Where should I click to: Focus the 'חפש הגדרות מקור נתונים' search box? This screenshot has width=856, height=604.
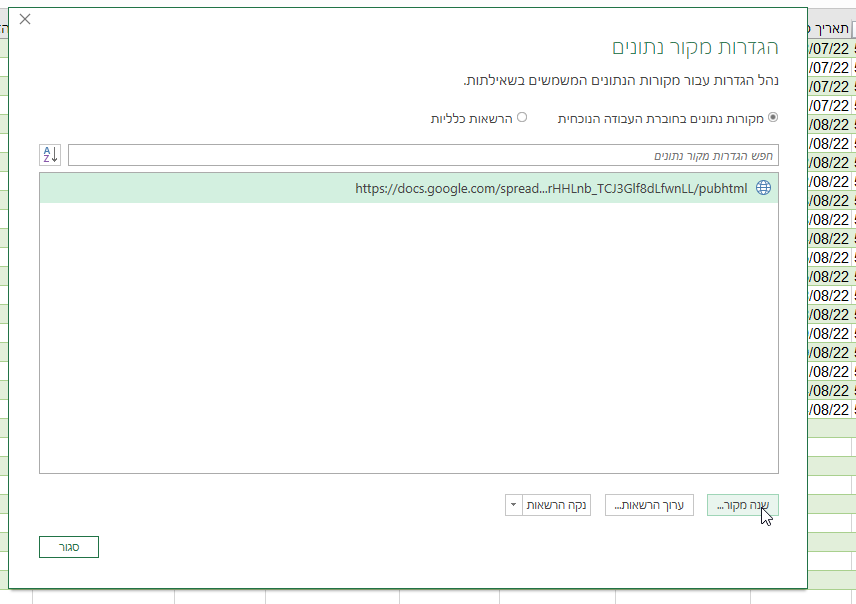[422, 155]
